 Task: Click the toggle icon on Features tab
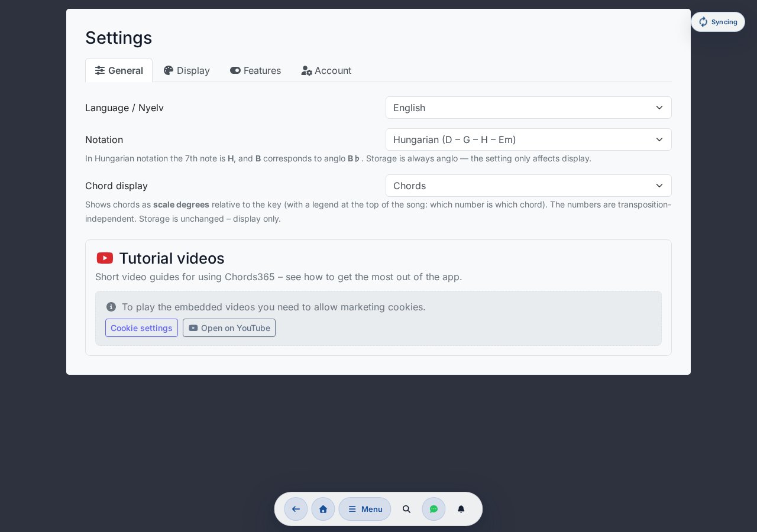(235, 70)
